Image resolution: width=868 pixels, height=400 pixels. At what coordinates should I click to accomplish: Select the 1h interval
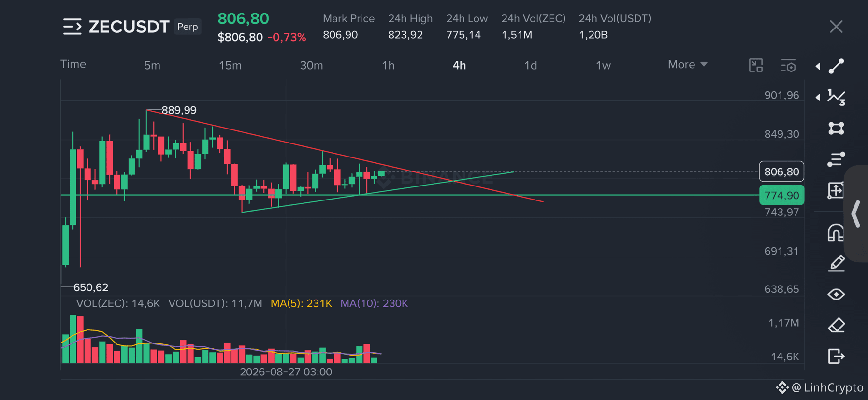tap(388, 65)
